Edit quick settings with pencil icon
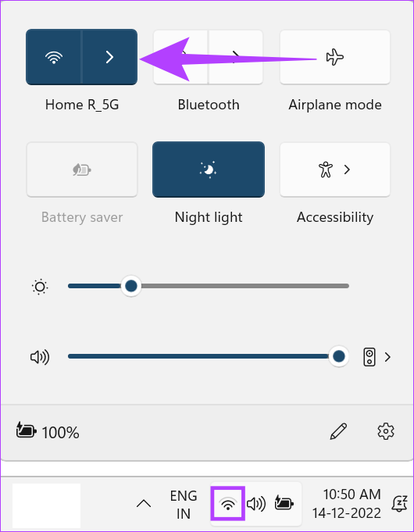 tap(338, 431)
